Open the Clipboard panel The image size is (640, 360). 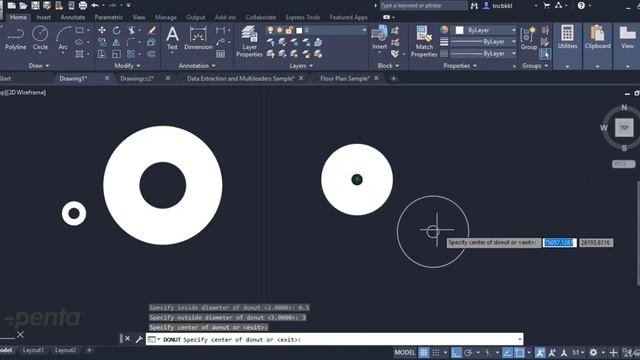[x=598, y=38]
